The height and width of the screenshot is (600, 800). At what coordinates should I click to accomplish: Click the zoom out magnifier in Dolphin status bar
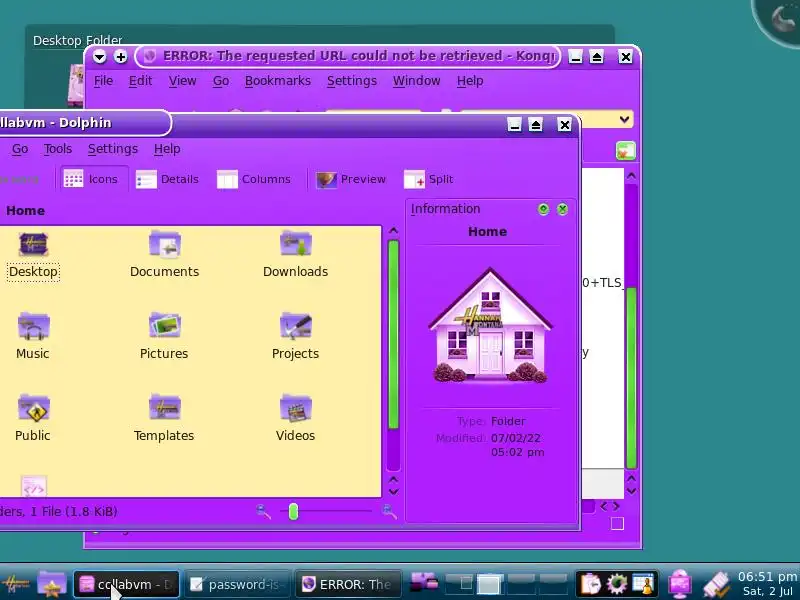[263, 511]
